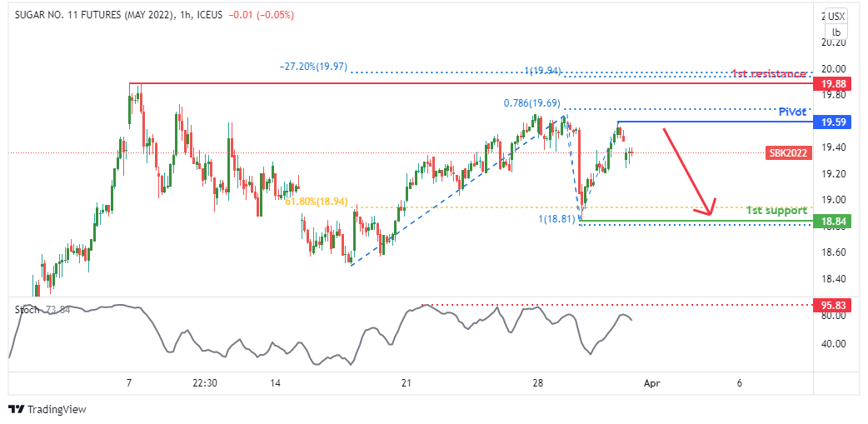Click the 'Pivot' text label

[795, 112]
